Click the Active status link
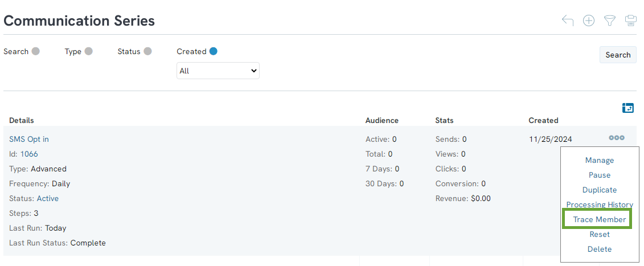Viewport: 644px width, 266px height. pos(48,199)
